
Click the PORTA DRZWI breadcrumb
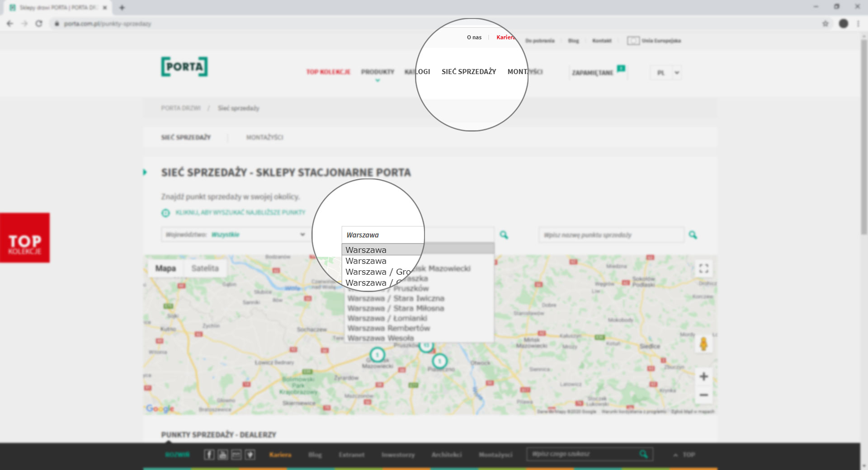(x=181, y=108)
